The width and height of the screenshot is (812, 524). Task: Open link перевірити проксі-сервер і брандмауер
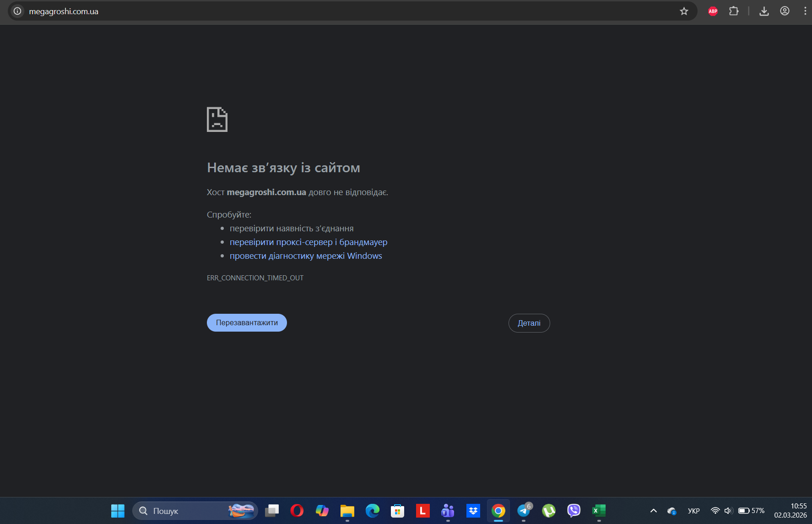click(309, 242)
